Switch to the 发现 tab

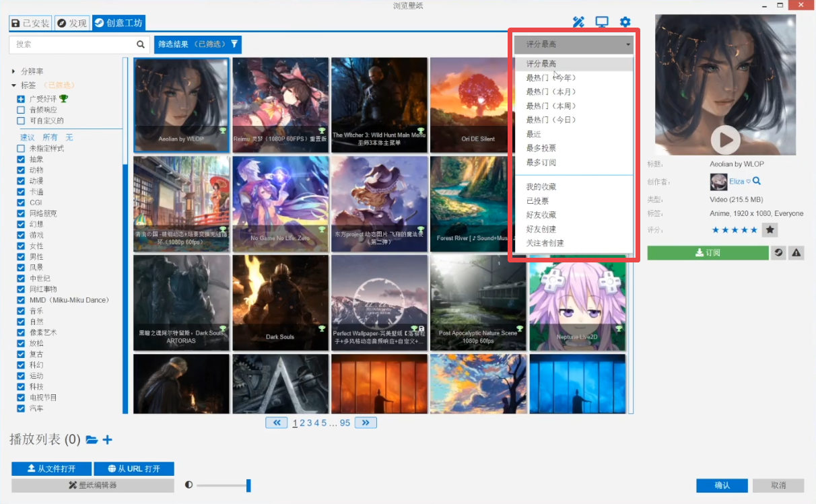pos(71,23)
